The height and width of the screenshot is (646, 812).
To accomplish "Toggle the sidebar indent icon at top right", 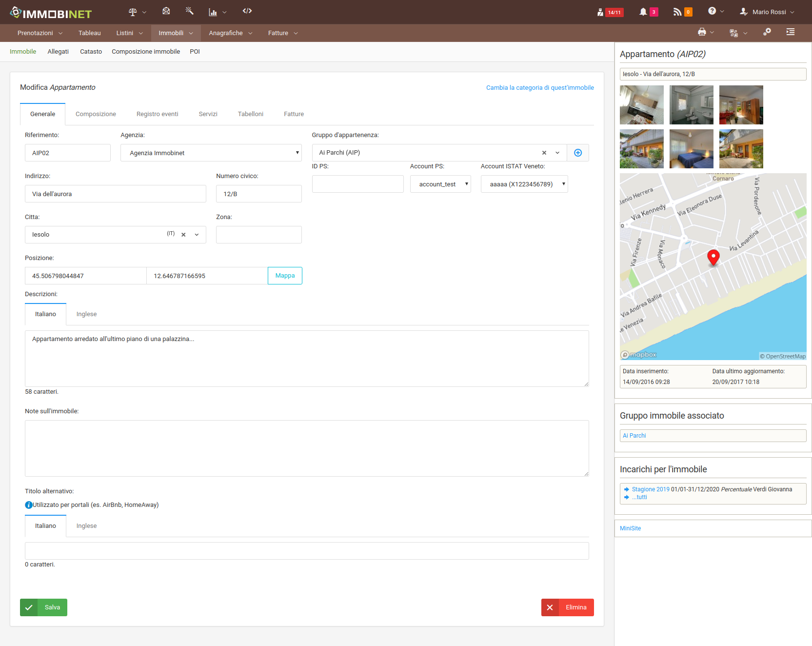I will [791, 32].
